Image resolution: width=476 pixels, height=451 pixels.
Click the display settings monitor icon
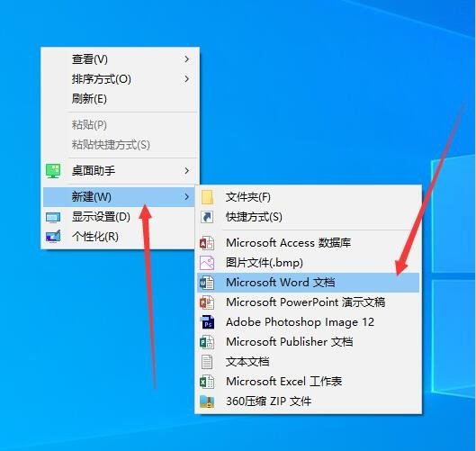coord(53,217)
